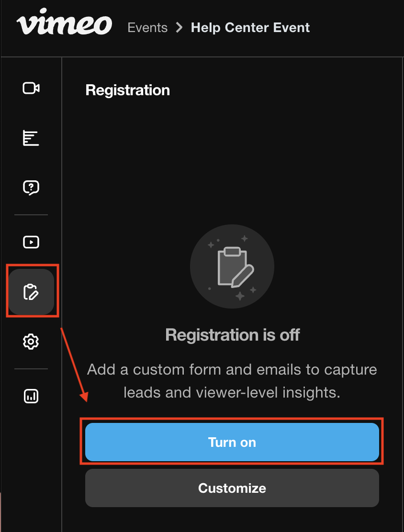This screenshot has width=404, height=532.
Task: Open the event agenda list icon
Action: point(31,138)
